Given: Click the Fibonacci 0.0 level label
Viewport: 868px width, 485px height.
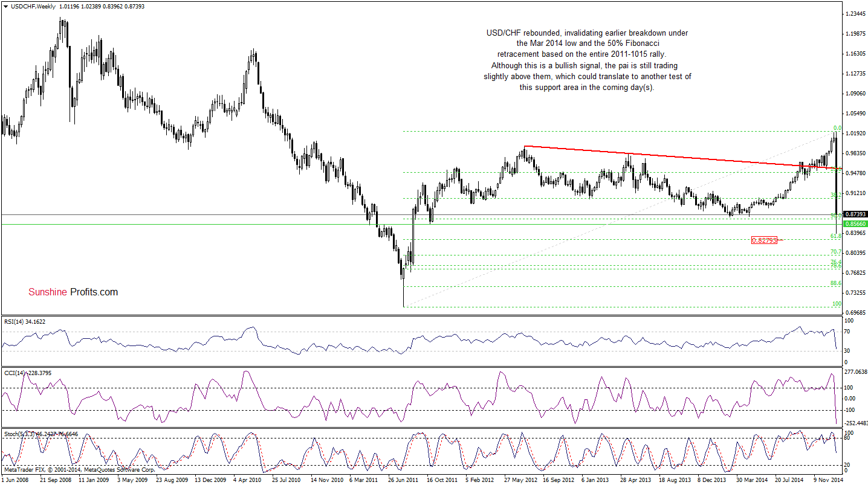Looking at the screenshot, I should (x=837, y=128).
